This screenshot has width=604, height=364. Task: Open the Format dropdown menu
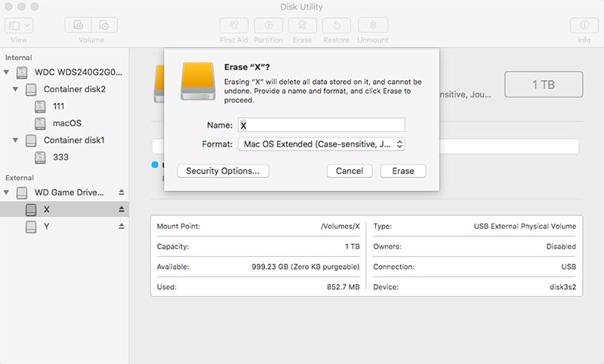tap(322, 144)
